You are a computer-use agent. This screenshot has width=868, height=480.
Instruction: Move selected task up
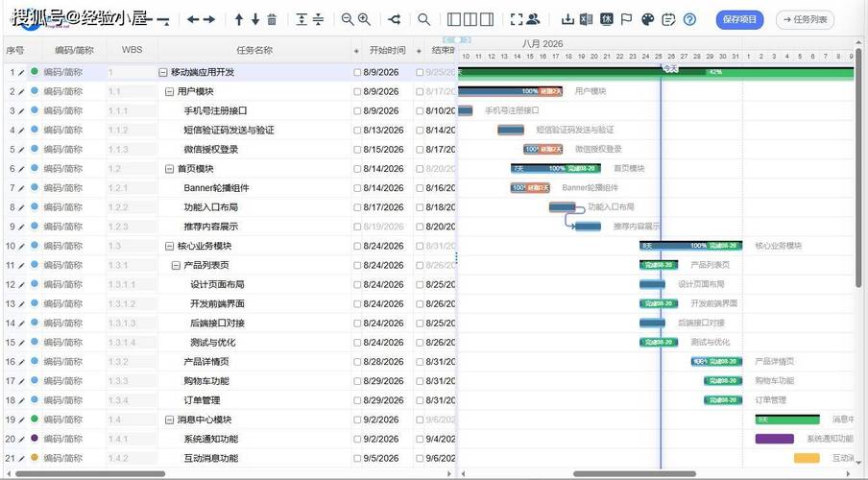[x=239, y=19]
